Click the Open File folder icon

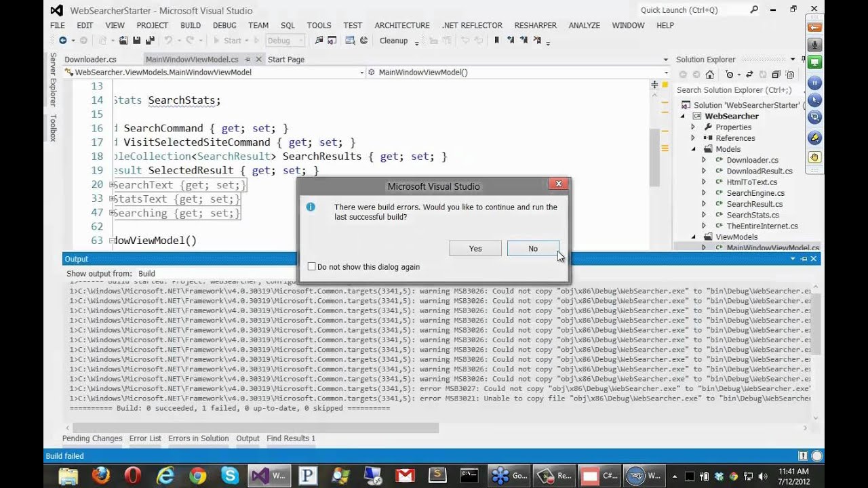click(x=123, y=41)
